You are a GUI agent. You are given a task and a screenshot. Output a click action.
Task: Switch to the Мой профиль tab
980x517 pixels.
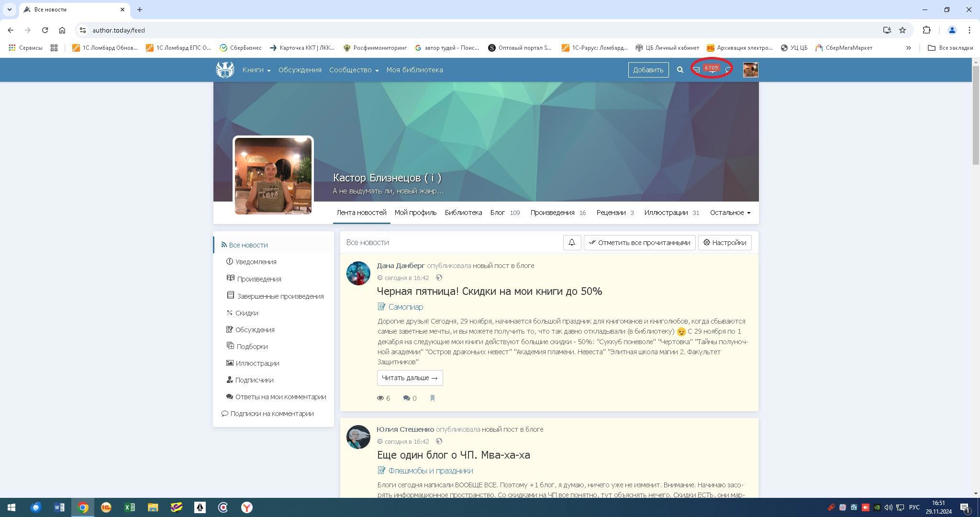(x=415, y=213)
